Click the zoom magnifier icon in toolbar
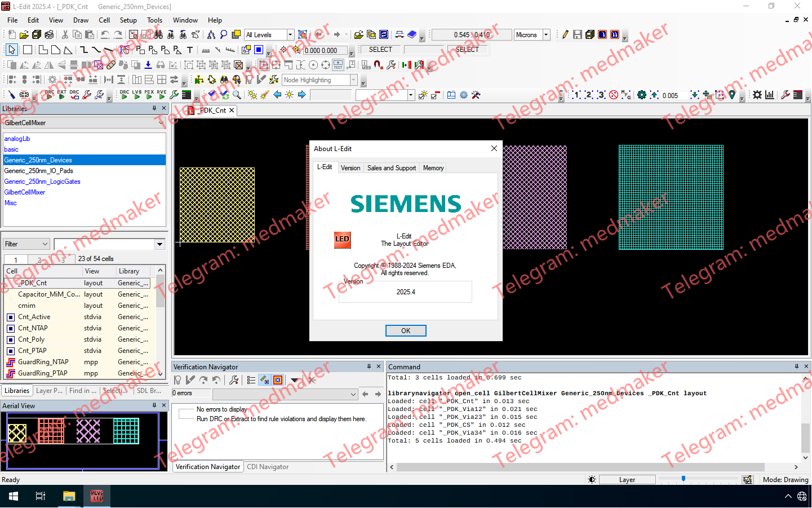The height and width of the screenshot is (508, 812). point(237,95)
